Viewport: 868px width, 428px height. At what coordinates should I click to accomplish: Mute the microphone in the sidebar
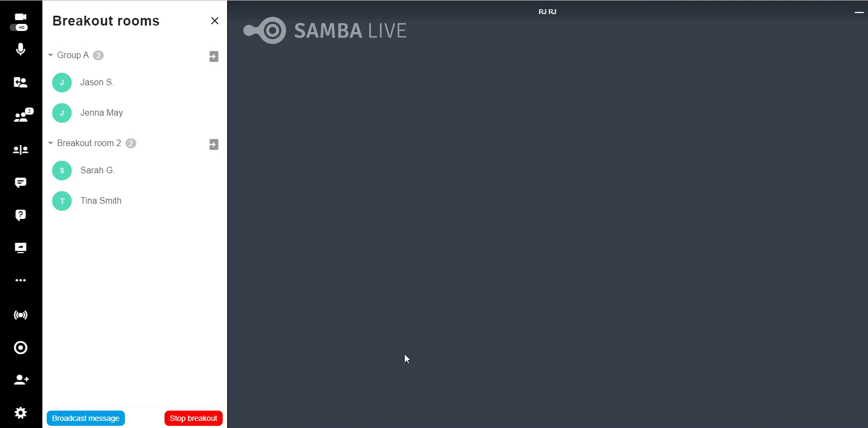pos(21,49)
